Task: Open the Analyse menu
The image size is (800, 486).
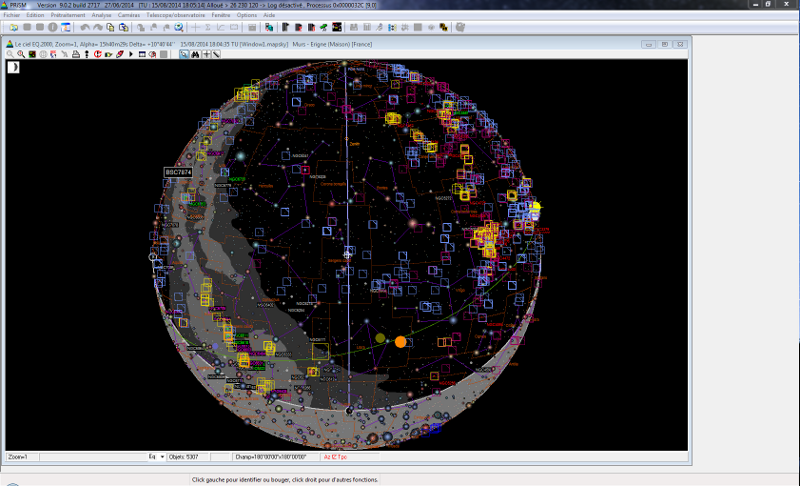Action: 101,16
